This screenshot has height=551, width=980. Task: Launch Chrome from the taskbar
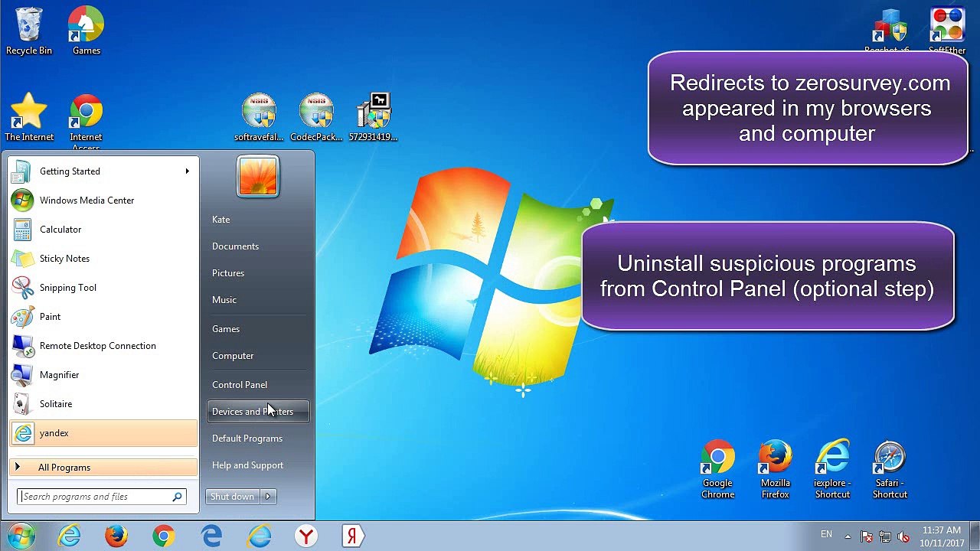click(163, 536)
